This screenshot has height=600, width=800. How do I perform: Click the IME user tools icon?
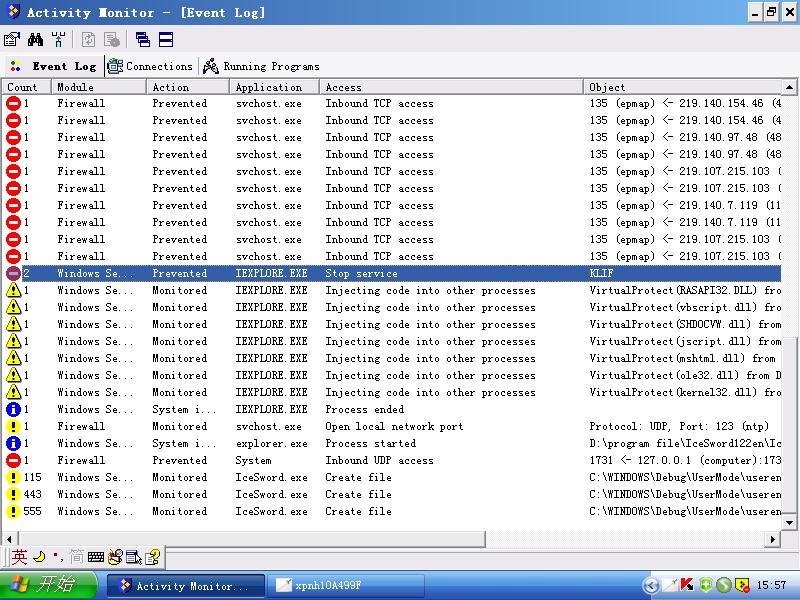click(x=115, y=557)
